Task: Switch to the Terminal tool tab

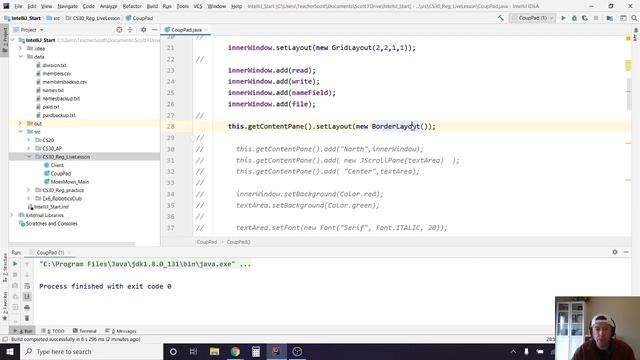Action: coord(85,331)
